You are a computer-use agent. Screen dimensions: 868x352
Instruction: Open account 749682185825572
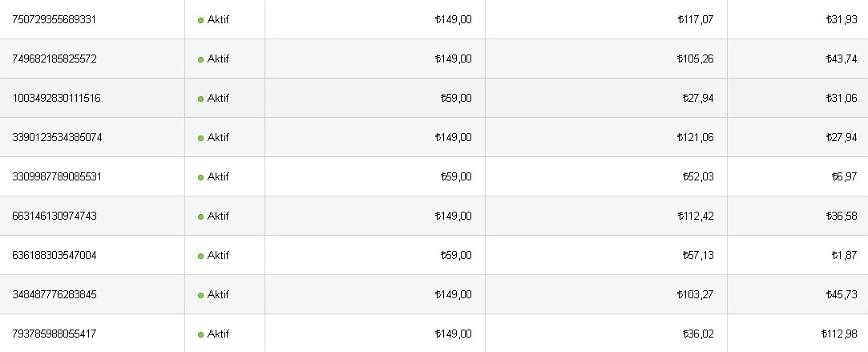pyautogui.click(x=55, y=59)
